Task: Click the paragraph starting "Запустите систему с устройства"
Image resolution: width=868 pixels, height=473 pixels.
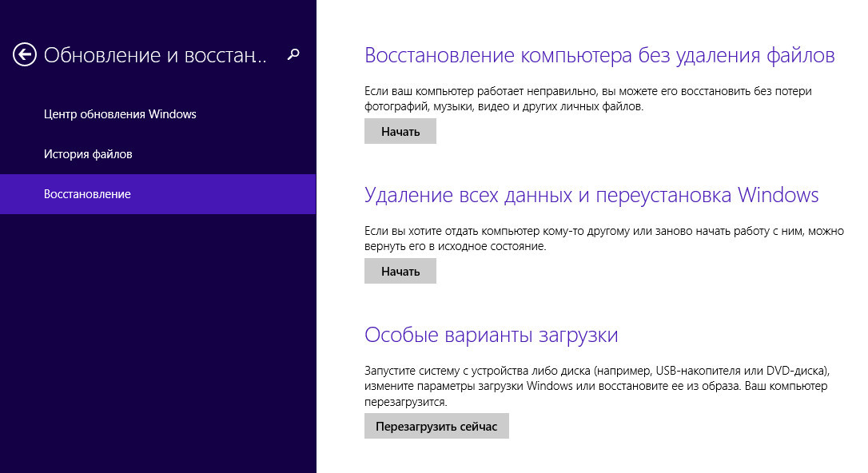Action: pyautogui.click(x=597, y=386)
